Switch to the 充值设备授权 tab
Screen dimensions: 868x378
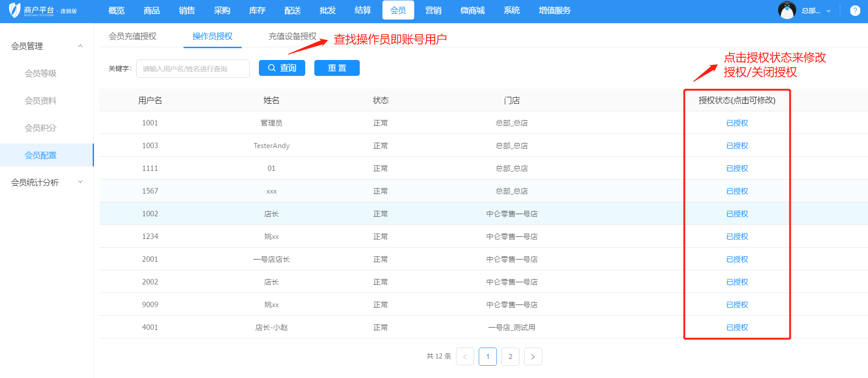click(292, 36)
